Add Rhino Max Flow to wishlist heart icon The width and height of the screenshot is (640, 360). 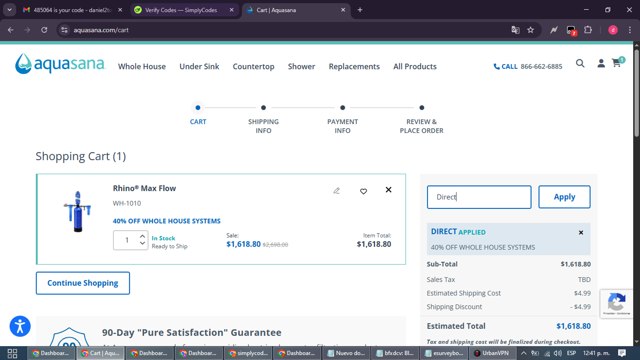[363, 191]
